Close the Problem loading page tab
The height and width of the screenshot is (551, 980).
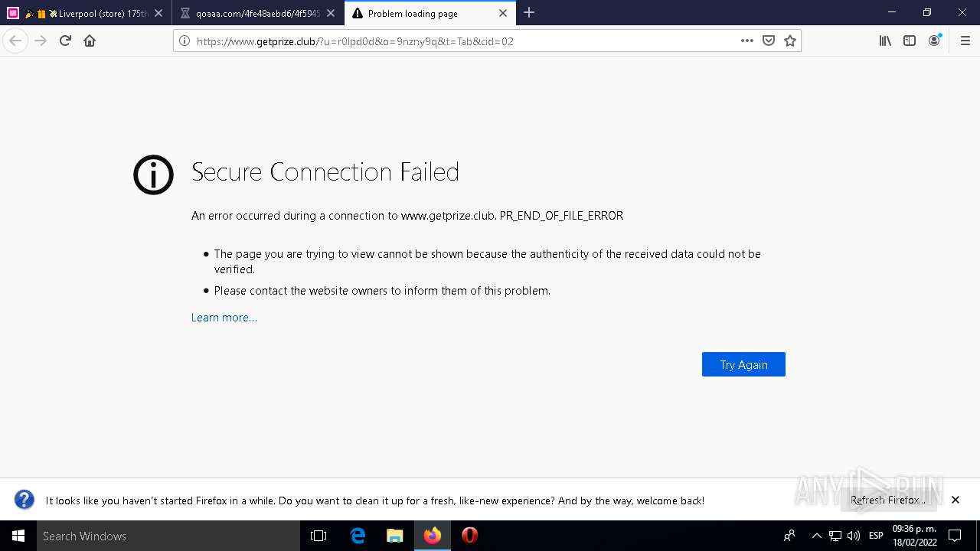coord(503,13)
